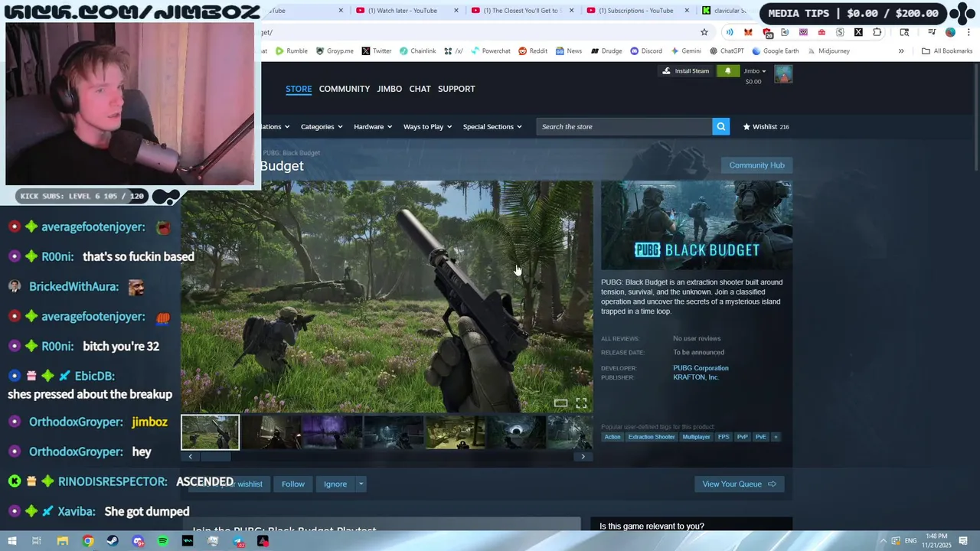Open the Drudge bookmark
This screenshot has height=551, width=980.
coord(606,51)
